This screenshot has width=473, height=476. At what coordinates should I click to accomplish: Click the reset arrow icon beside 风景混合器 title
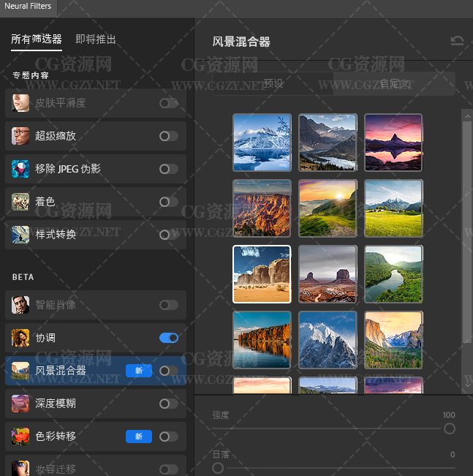click(457, 41)
